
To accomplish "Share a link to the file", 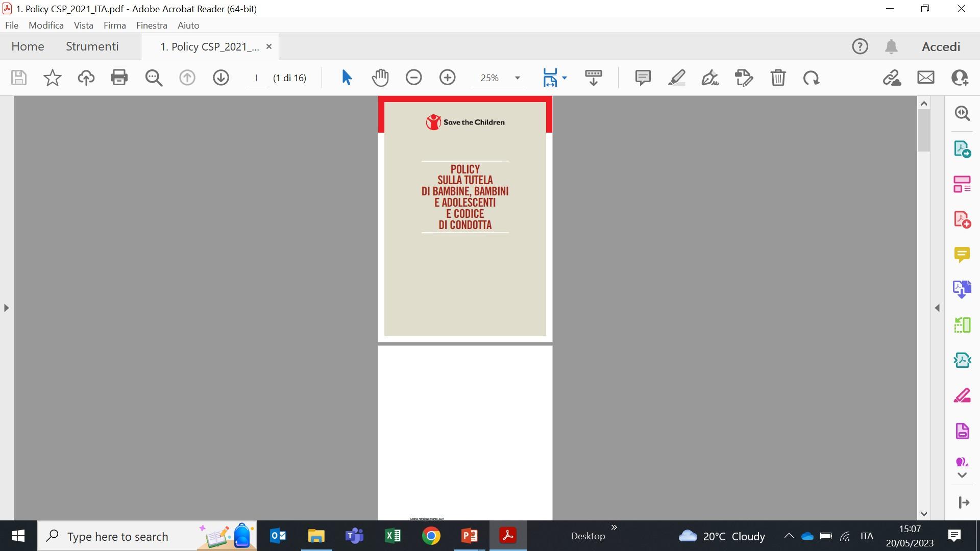I will (892, 78).
